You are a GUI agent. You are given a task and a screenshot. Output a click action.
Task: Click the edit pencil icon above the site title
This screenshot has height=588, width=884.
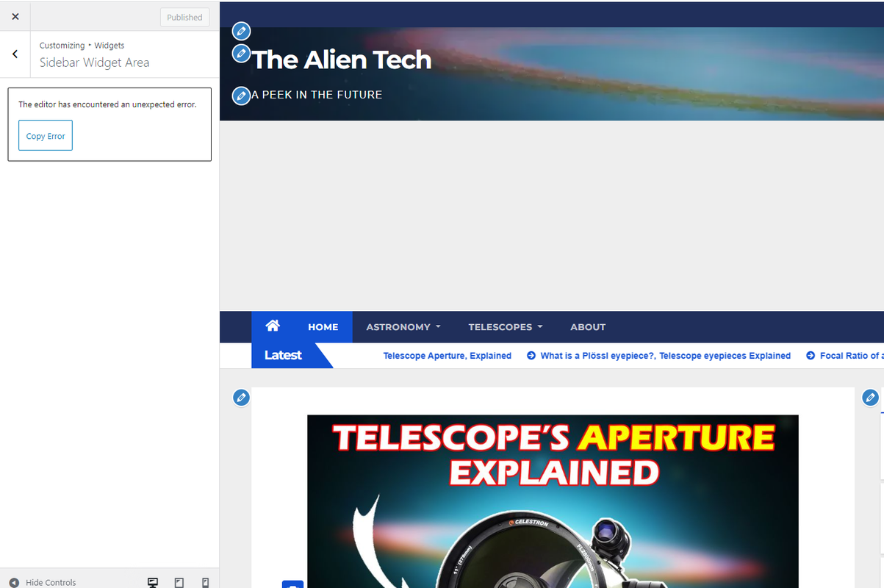coord(241,31)
